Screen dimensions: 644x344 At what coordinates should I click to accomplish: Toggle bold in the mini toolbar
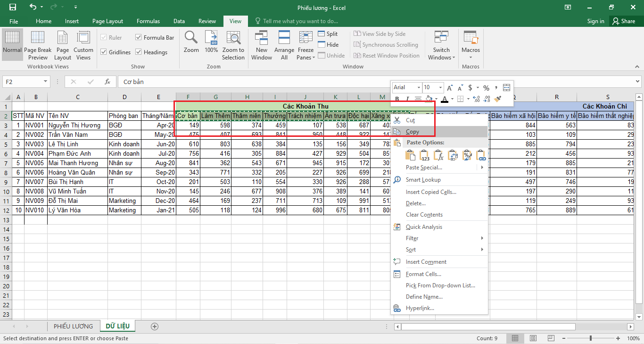click(x=397, y=99)
